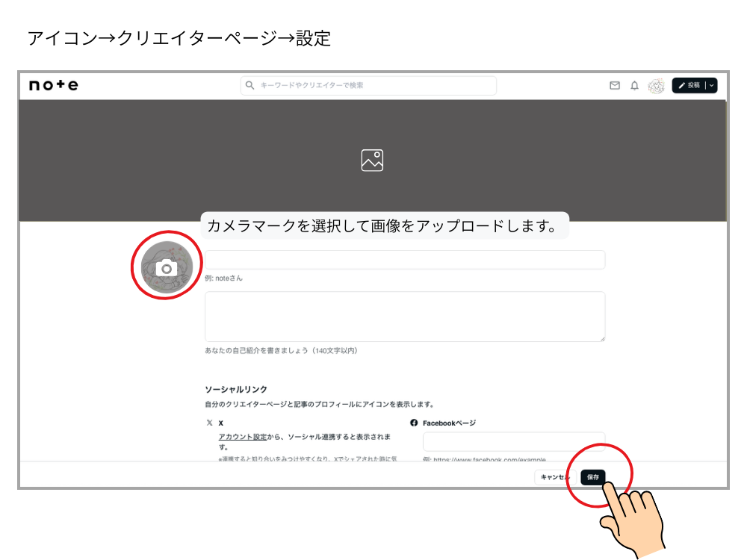
Task: Click the header image placeholder icon
Action: (373, 159)
